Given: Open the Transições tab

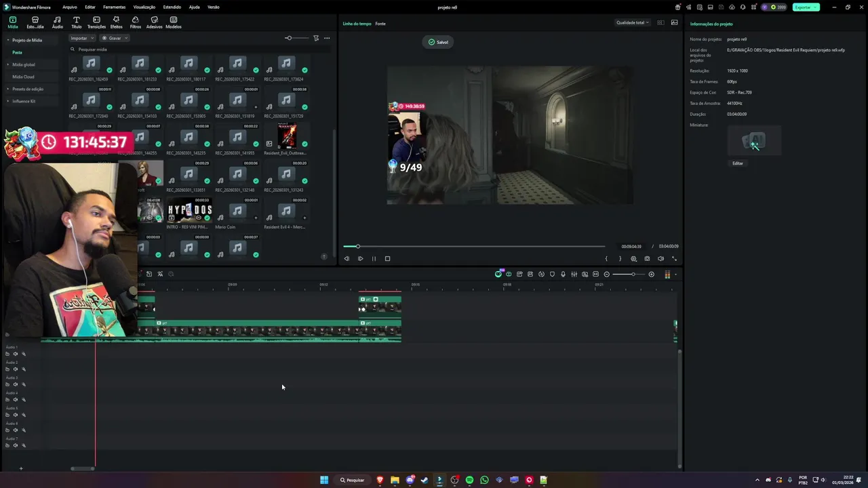Looking at the screenshot, I should click(96, 22).
